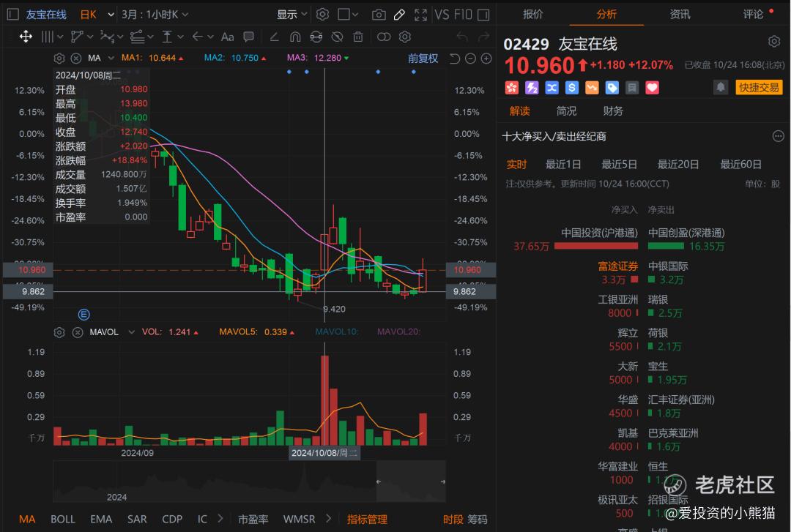Pick the wave pattern drawing tool
This screenshot has width=791, height=532.
107,37
